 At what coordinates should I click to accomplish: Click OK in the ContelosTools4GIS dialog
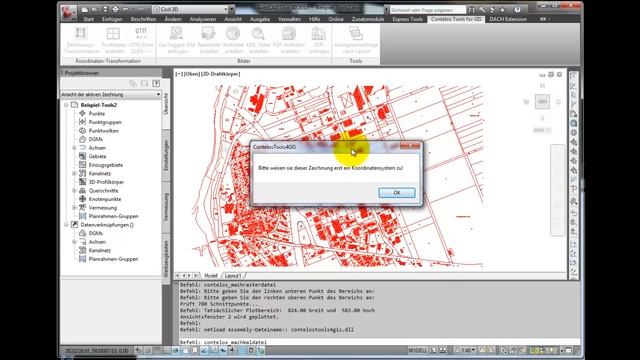click(x=397, y=193)
